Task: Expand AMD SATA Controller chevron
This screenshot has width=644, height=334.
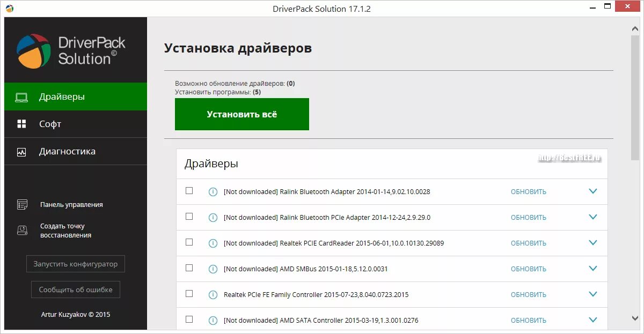Action: click(x=593, y=320)
